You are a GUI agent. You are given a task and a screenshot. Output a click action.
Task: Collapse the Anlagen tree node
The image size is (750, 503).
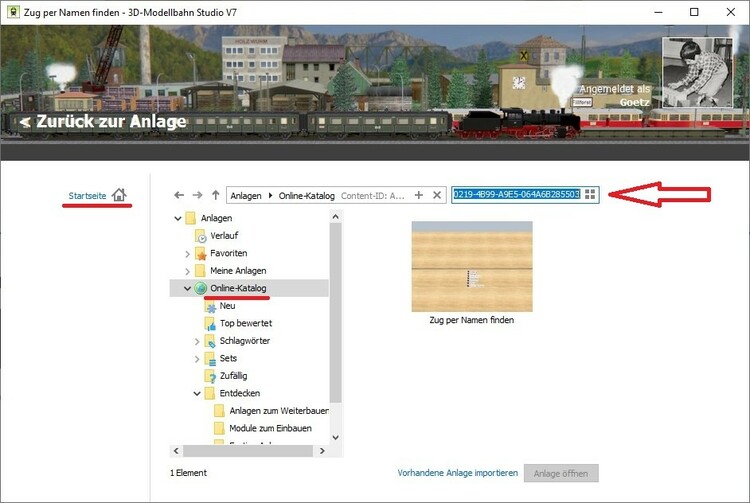tap(178, 219)
